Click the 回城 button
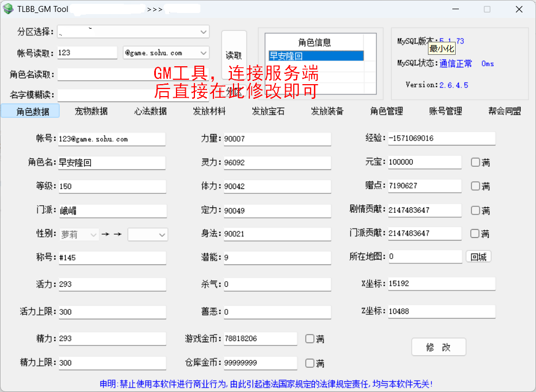536x392 pixels. click(478, 257)
